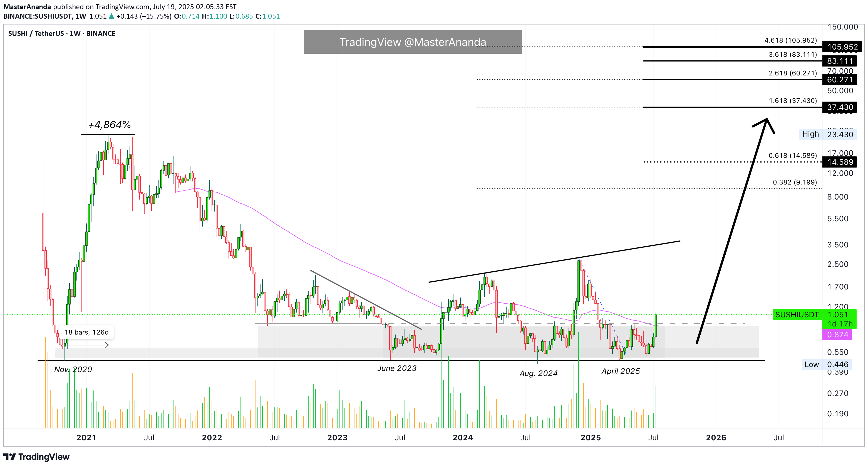Click the 0.618 (14.589) Fibonacci label
The width and height of the screenshot is (868, 467).
793,156
